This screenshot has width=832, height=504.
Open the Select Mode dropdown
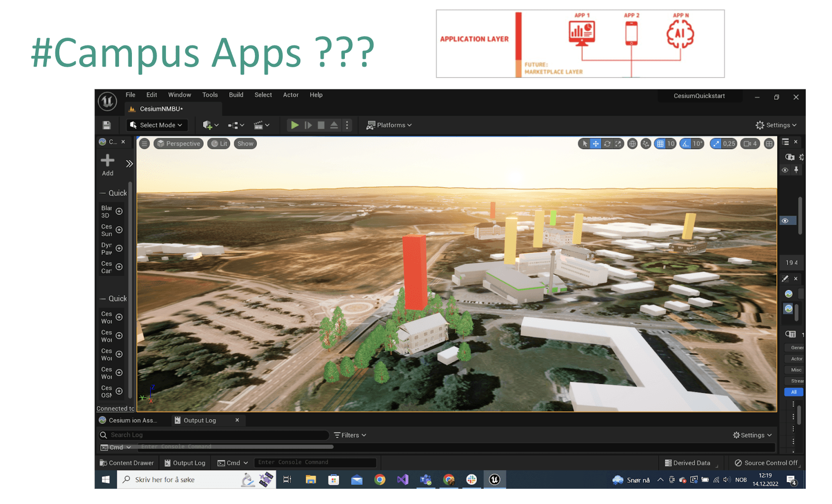click(156, 125)
